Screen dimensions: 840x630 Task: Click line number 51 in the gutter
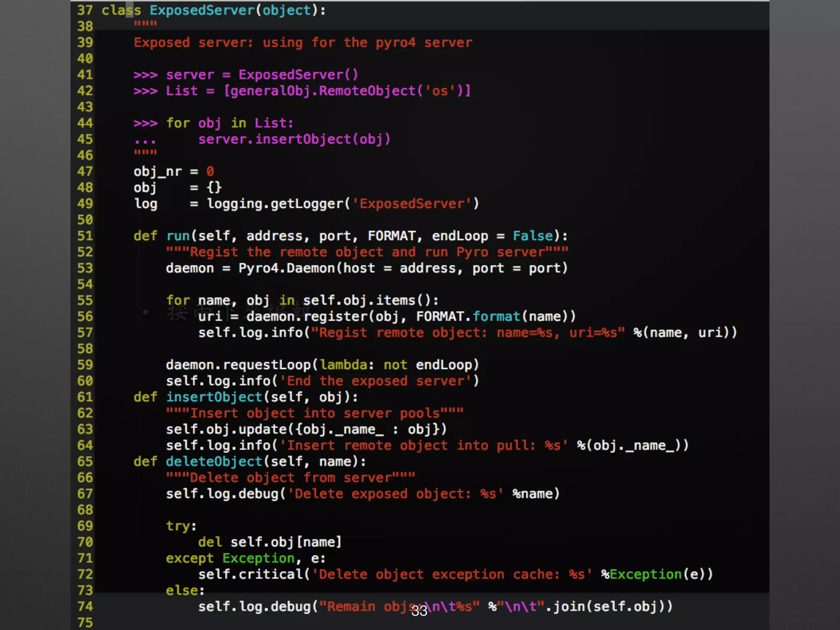[x=85, y=236]
